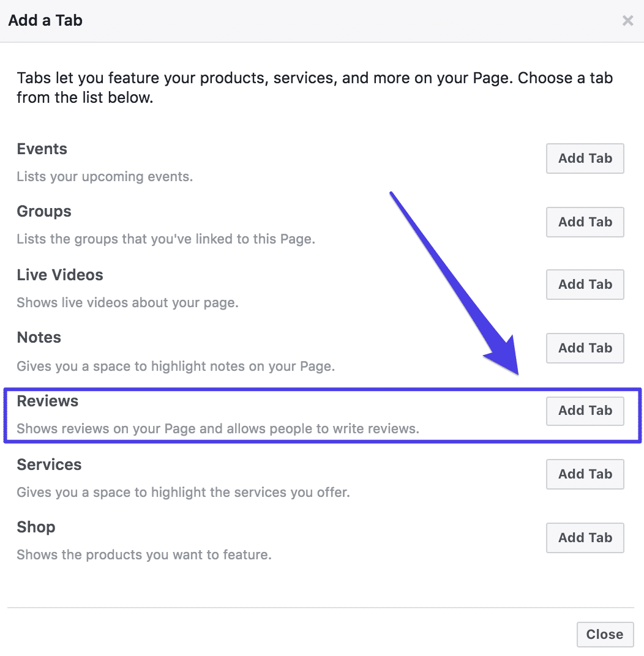Select the Live Videos section heading
The width and height of the screenshot is (644, 656).
point(59,274)
